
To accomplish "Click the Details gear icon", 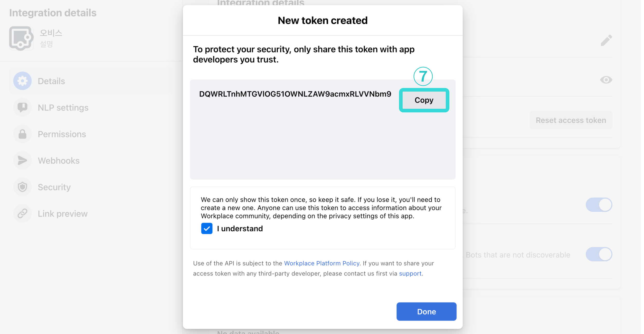I will click(22, 81).
